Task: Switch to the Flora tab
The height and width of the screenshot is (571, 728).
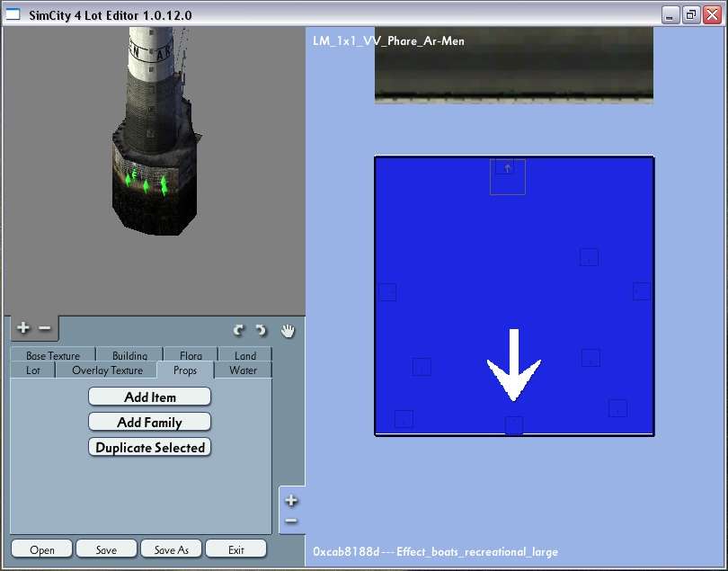Action: point(191,355)
